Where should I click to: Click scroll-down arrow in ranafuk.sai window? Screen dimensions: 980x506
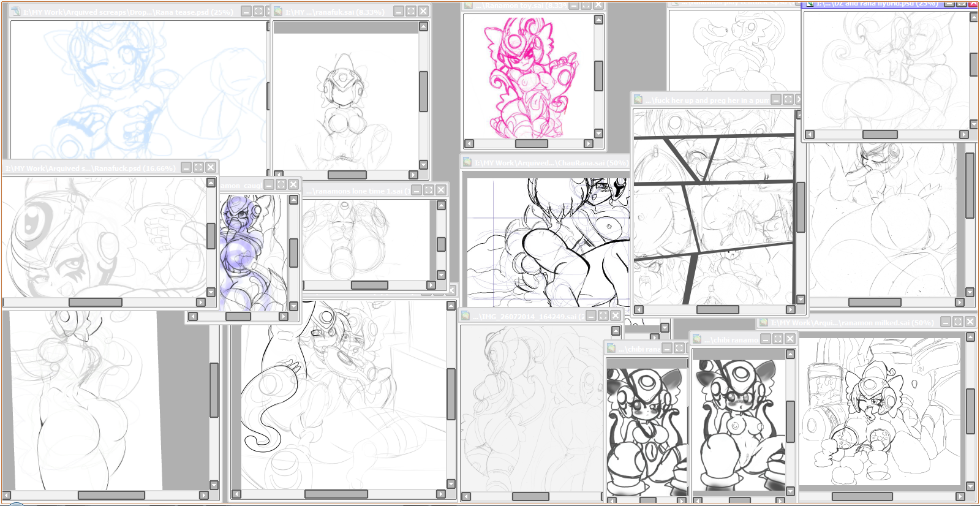[x=423, y=165]
